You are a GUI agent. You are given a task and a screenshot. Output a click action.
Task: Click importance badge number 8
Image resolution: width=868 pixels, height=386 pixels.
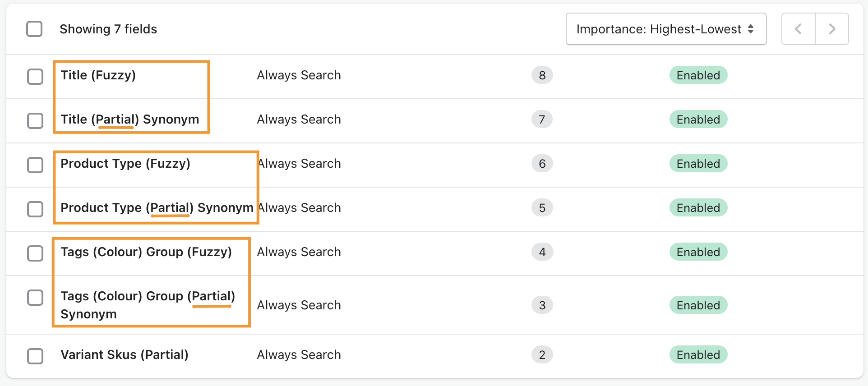tap(542, 75)
